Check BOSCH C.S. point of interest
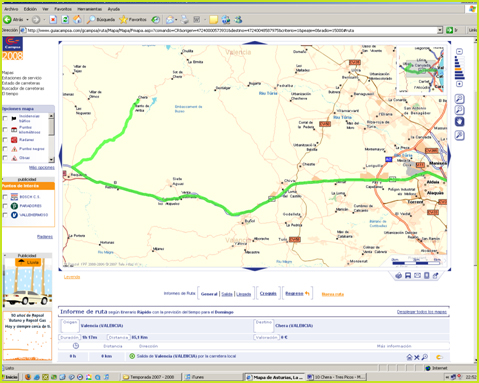479x383 pixels. (5, 197)
